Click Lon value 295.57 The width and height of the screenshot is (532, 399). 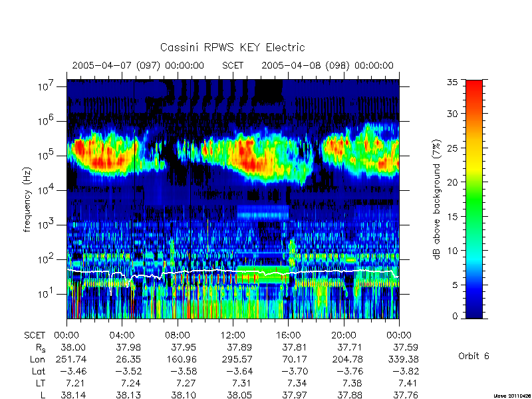(237, 359)
